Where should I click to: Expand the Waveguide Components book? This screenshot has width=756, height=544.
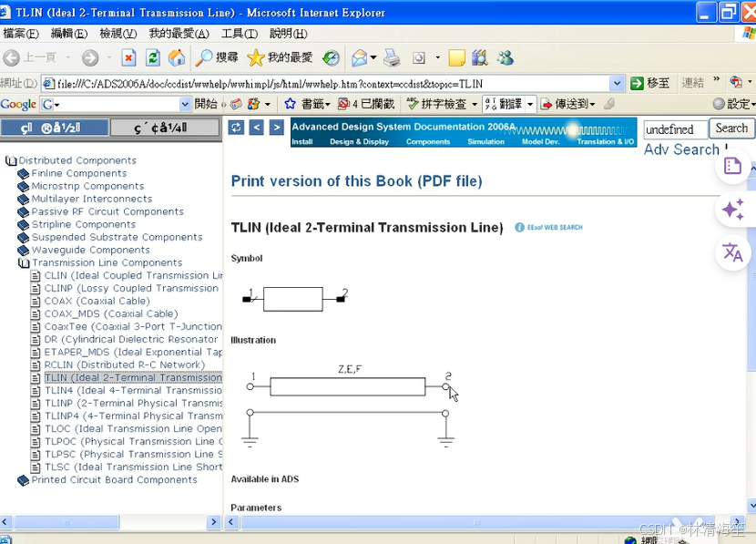tap(23, 251)
